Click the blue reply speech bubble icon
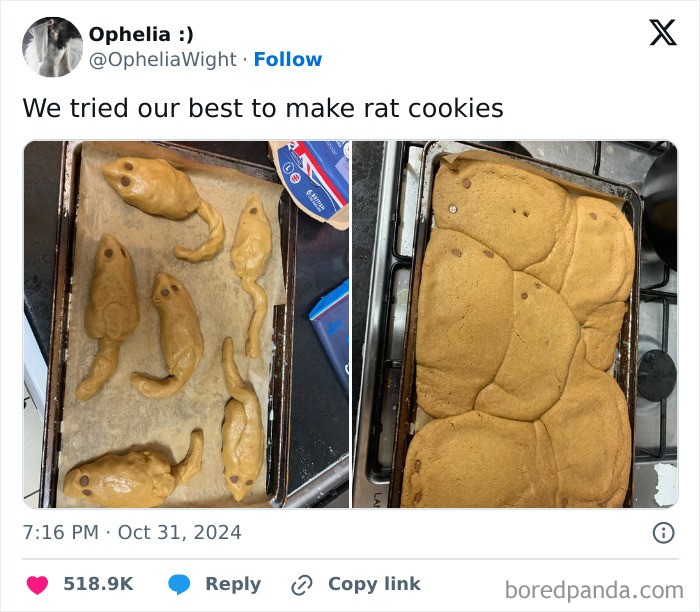This screenshot has height=612, width=700. point(179,585)
